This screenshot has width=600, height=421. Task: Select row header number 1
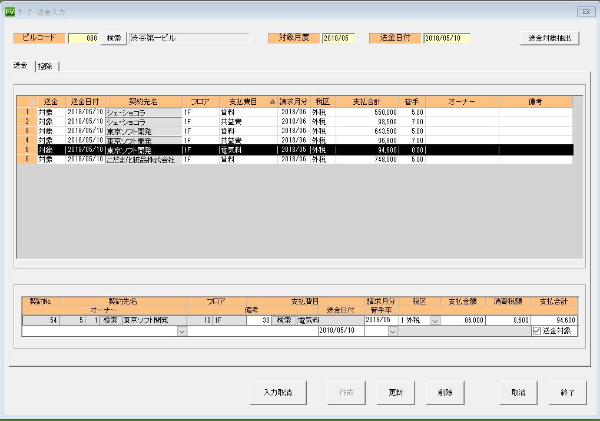click(x=27, y=112)
